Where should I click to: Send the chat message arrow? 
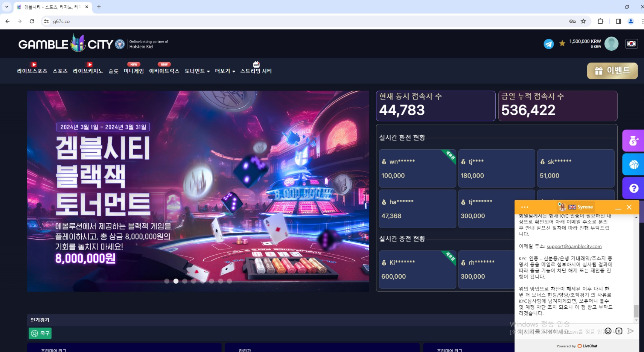coord(631,331)
